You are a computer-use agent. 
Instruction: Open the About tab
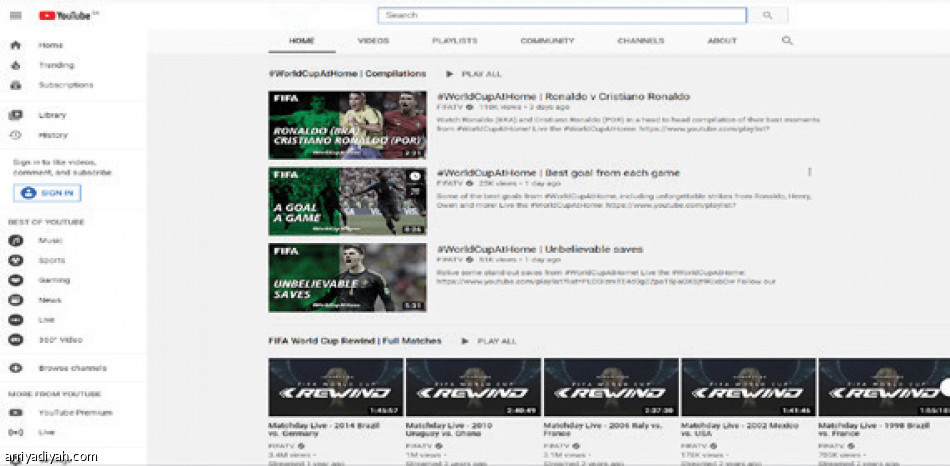(x=722, y=41)
